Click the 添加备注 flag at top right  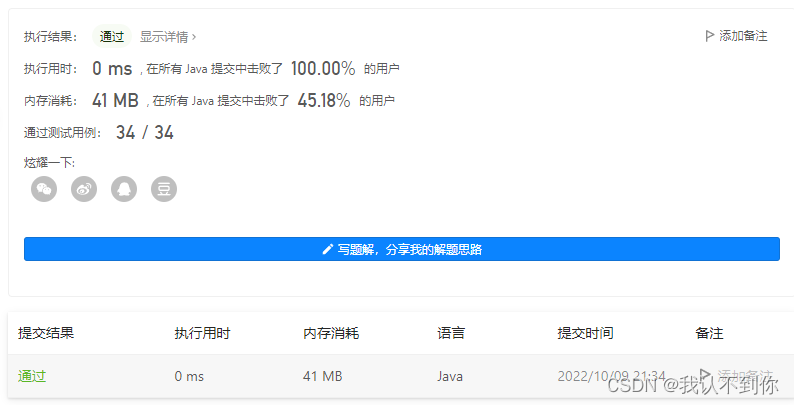(736, 36)
